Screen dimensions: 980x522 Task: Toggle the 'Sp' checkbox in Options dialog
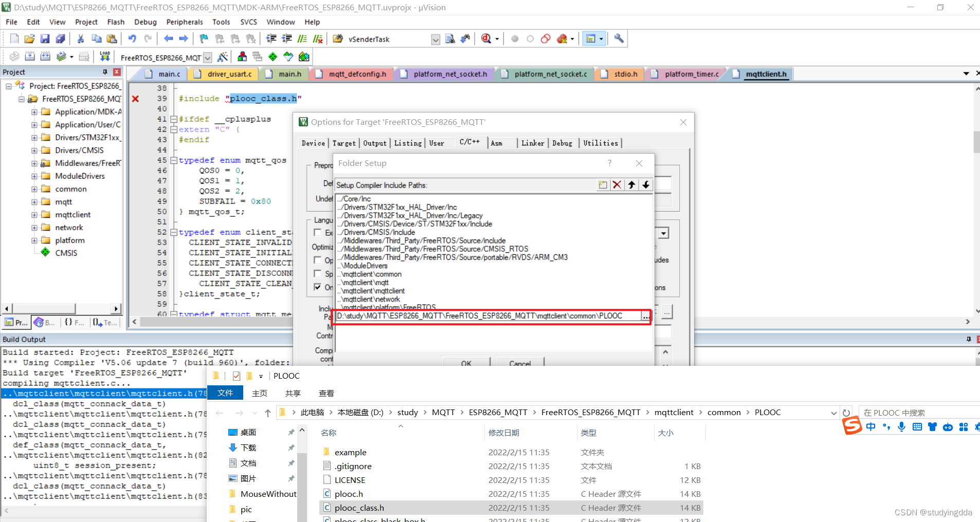click(x=318, y=274)
